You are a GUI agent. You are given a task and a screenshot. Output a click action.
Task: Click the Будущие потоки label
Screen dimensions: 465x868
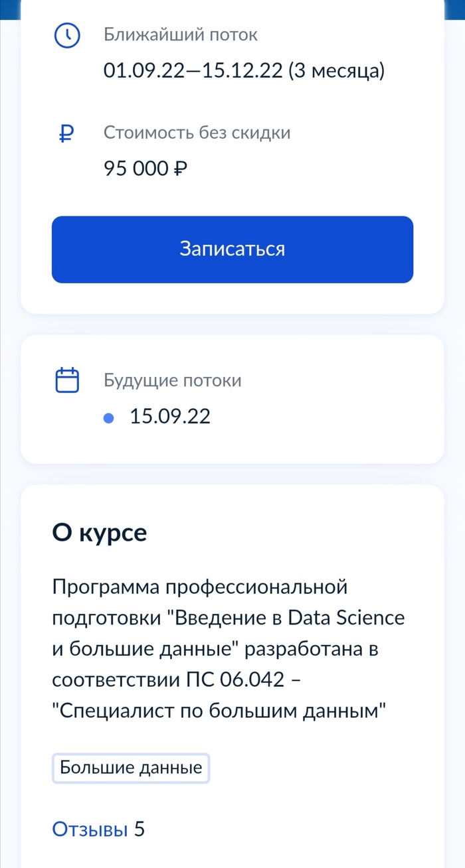172,380
